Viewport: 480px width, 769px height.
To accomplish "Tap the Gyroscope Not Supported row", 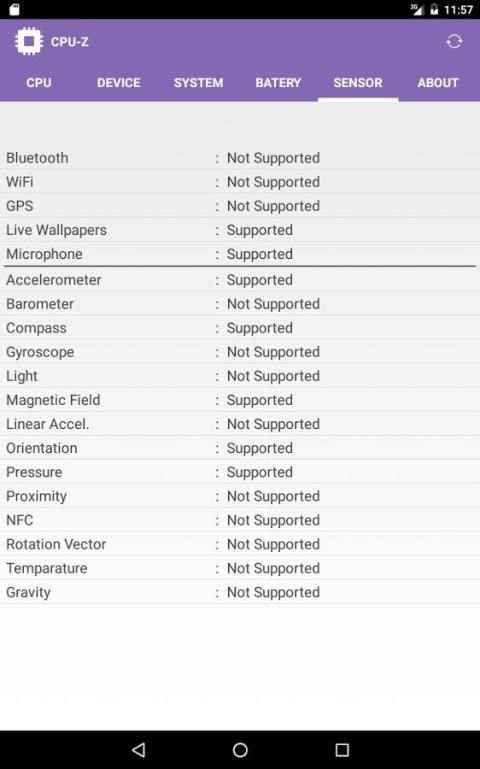I will 240,352.
